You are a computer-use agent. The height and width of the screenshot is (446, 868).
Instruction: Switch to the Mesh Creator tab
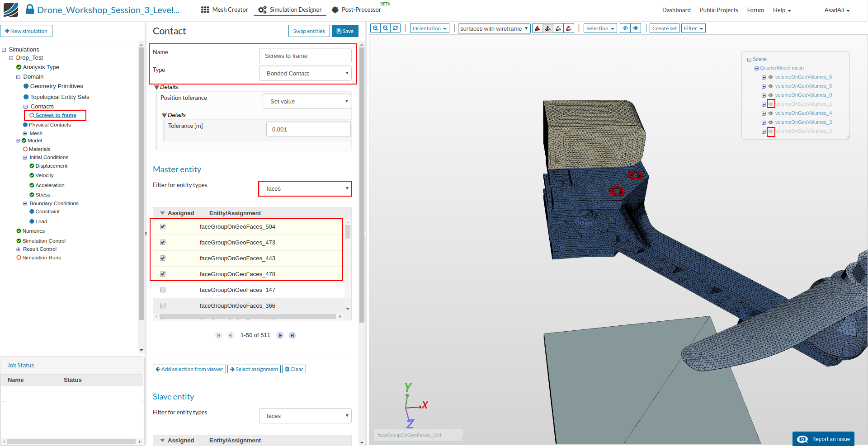point(225,9)
